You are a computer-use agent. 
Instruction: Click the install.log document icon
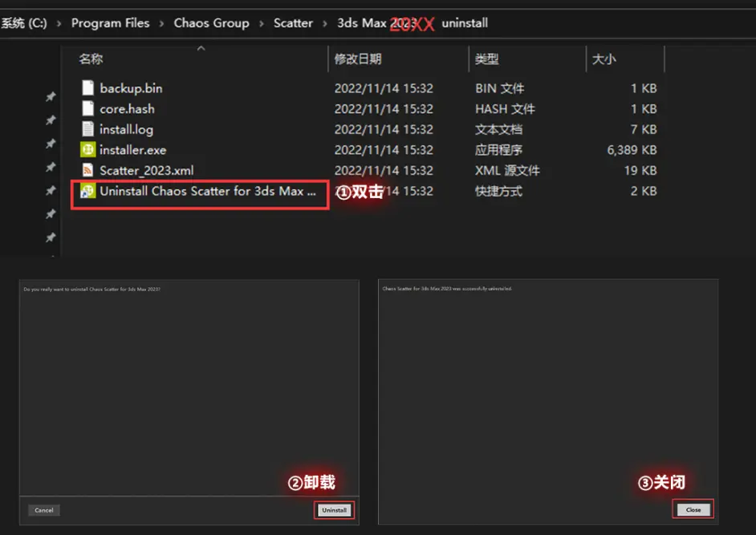click(87, 129)
